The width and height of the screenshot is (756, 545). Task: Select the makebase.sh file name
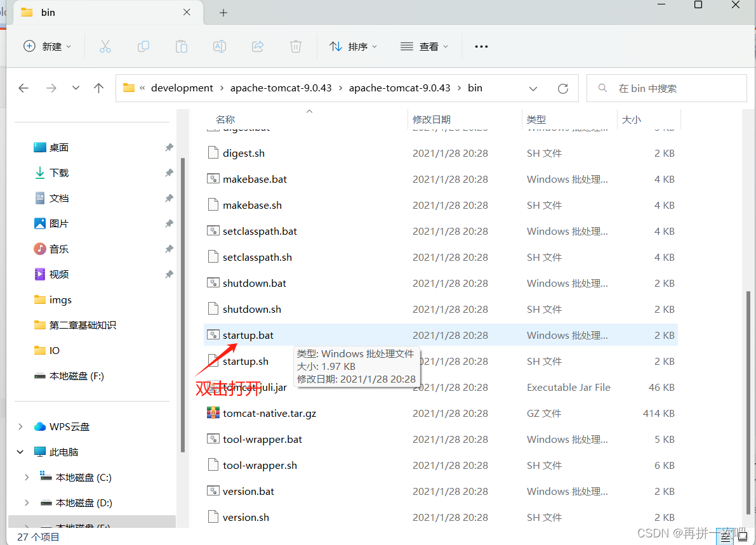pyautogui.click(x=252, y=206)
